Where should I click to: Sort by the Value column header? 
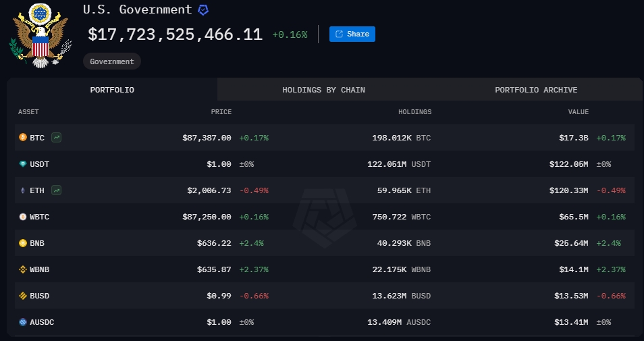pyautogui.click(x=579, y=111)
